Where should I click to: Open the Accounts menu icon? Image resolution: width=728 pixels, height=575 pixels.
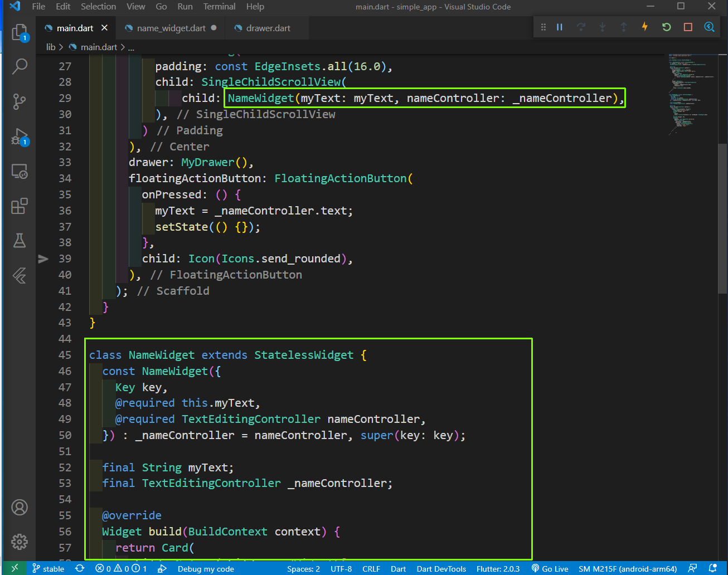point(20,508)
